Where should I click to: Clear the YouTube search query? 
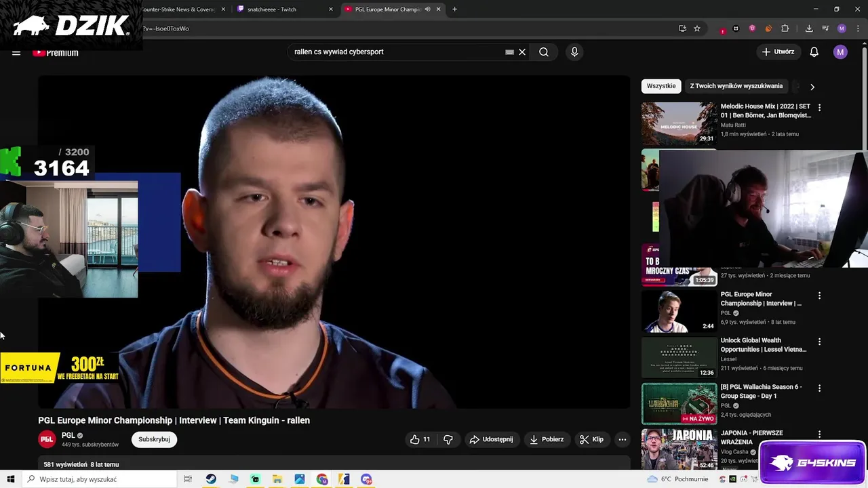pos(522,52)
